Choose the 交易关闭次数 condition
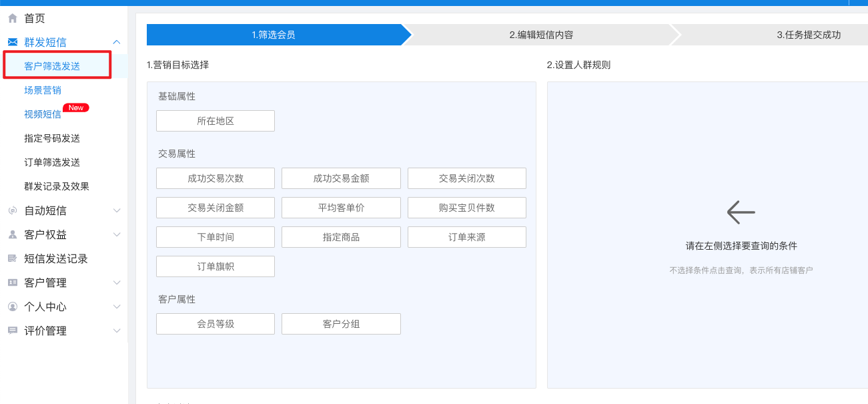868x404 pixels. pos(467,178)
